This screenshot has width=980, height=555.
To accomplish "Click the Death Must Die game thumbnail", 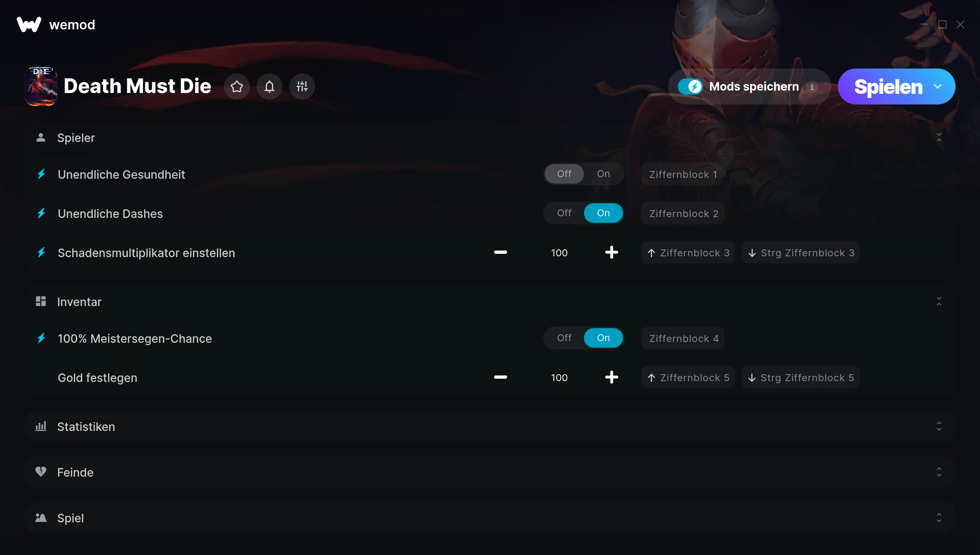I will 41,87.
